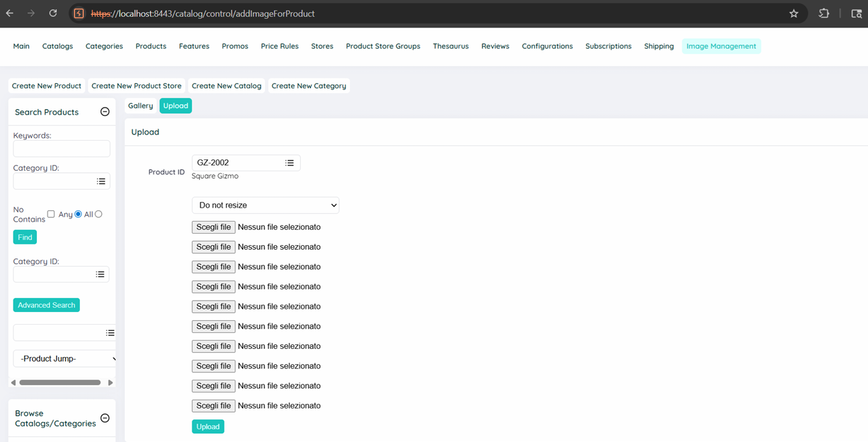Click Create New Category

(309, 86)
